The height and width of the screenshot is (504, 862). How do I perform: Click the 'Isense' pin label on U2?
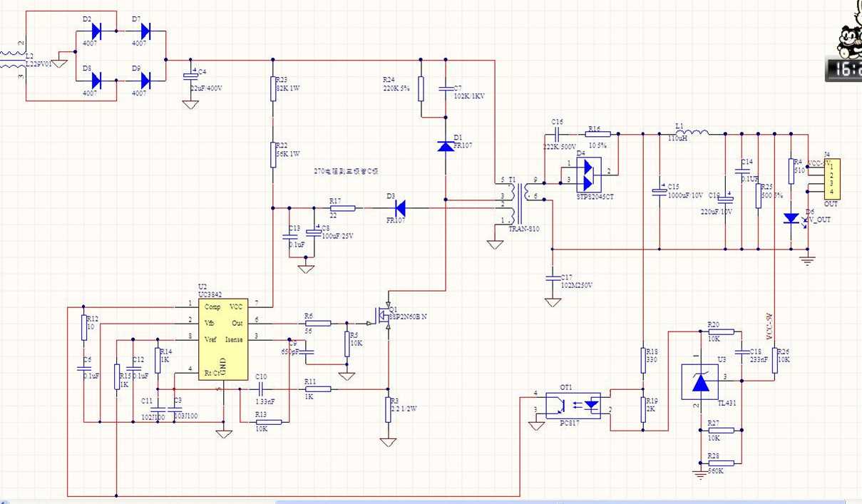coord(234,339)
